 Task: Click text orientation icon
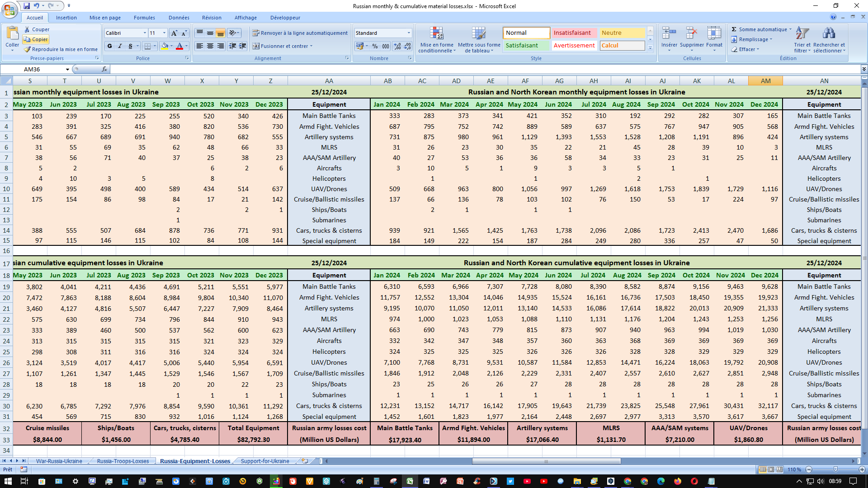click(x=232, y=33)
